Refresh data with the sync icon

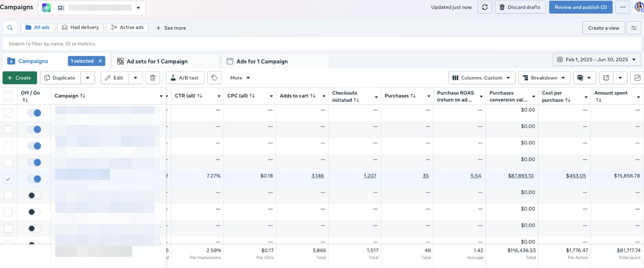tap(485, 7)
